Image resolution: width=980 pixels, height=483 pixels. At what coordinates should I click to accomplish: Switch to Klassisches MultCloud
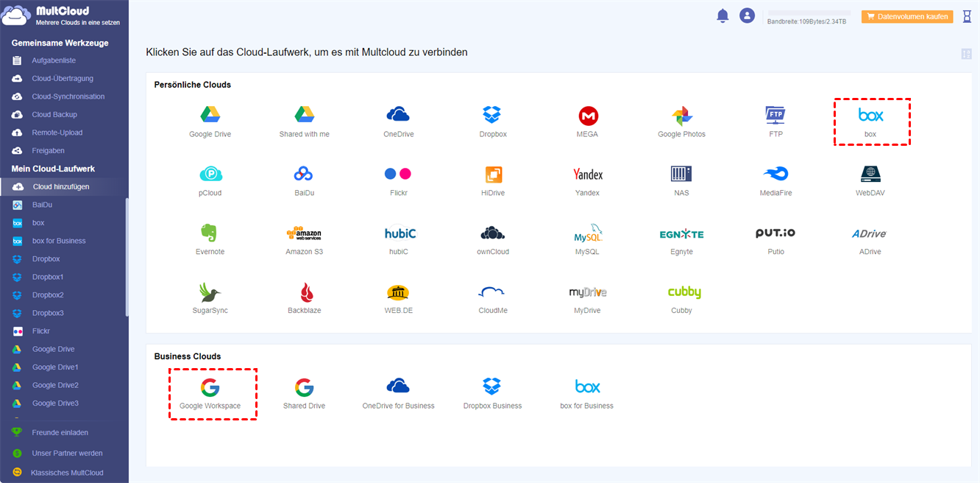(x=67, y=473)
